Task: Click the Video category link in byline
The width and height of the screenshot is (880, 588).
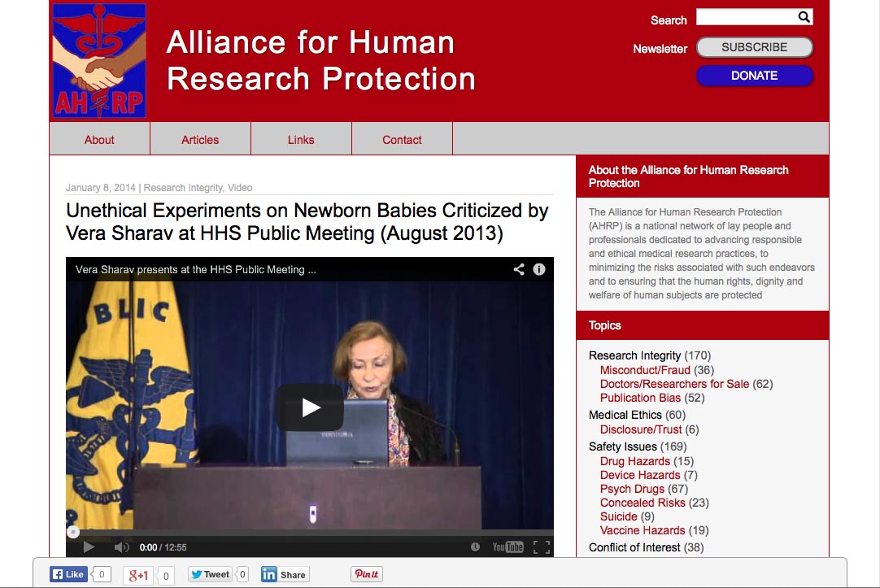Action: [x=240, y=187]
